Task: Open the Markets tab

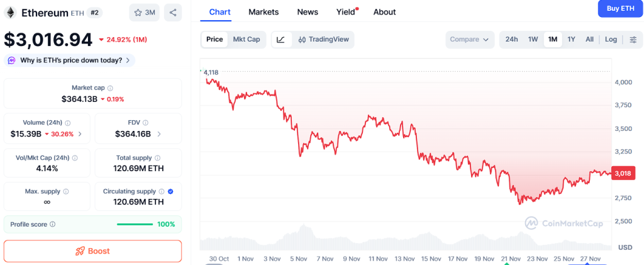Action: 264,12
